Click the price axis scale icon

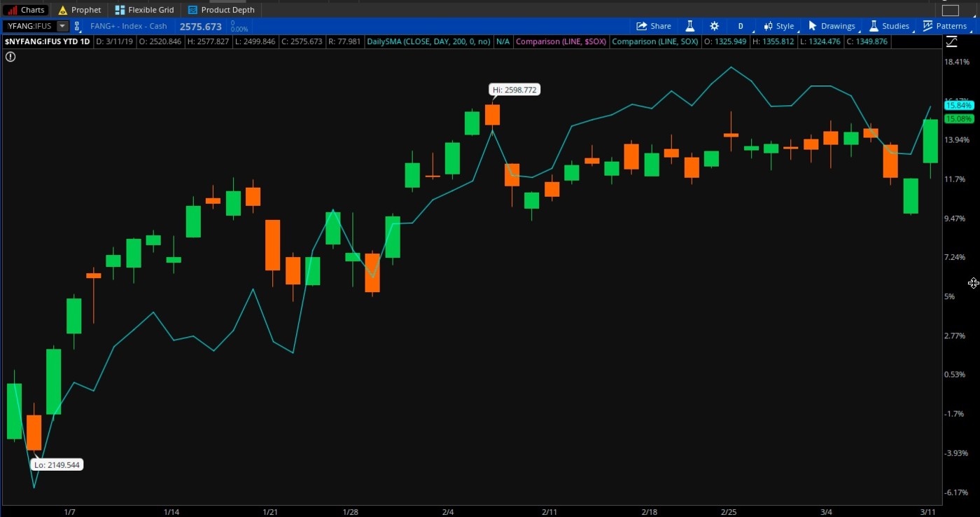(951, 42)
